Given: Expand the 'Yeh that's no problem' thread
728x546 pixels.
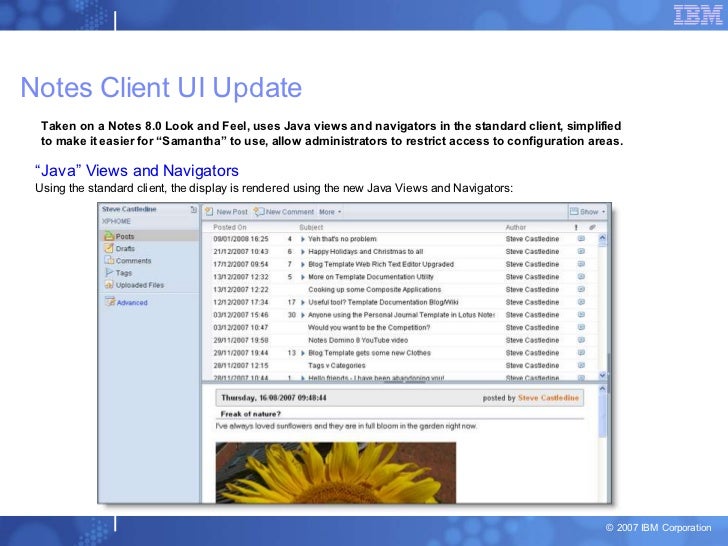Looking at the screenshot, I should pos(303,239).
